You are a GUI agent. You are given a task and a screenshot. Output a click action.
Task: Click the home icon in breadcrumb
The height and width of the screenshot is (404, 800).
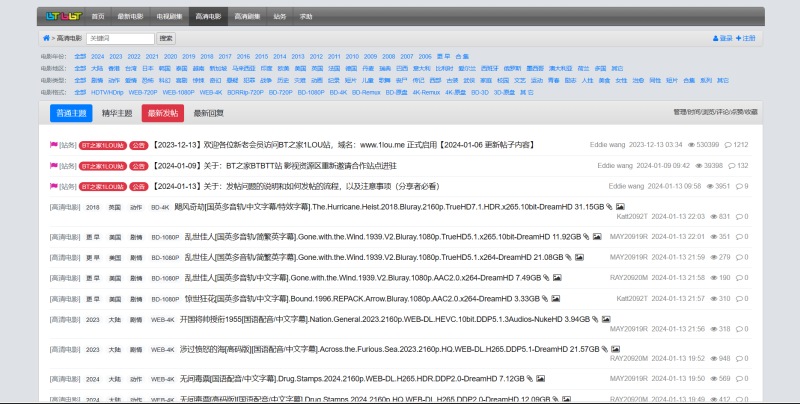(45, 38)
